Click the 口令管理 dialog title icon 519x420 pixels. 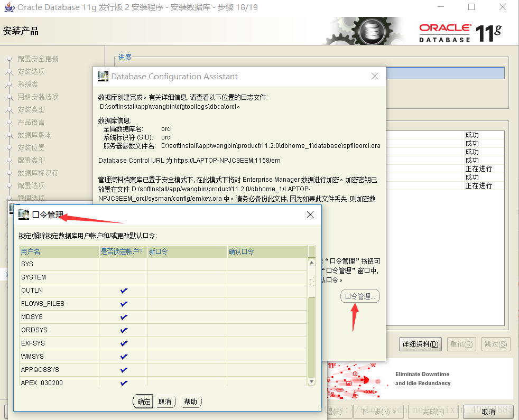tap(24, 214)
